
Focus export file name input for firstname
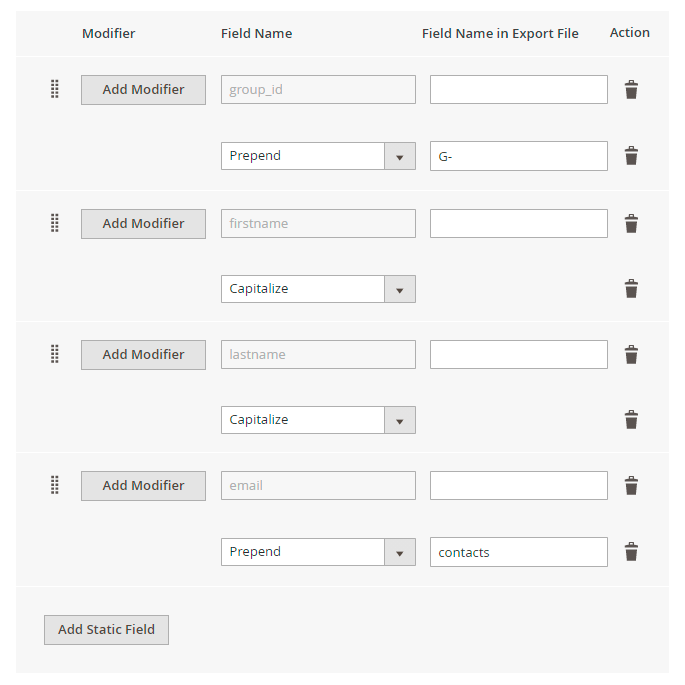pos(518,224)
